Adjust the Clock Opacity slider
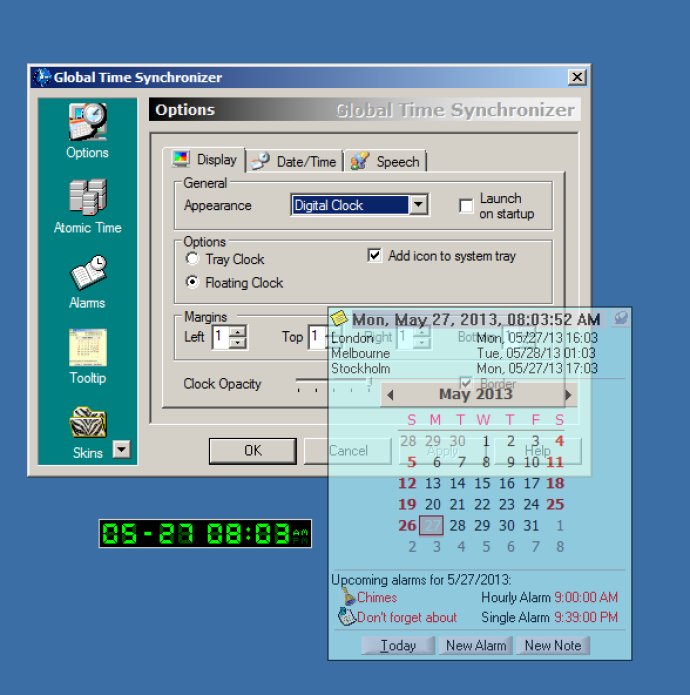This screenshot has width=690, height=695. tap(333, 384)
